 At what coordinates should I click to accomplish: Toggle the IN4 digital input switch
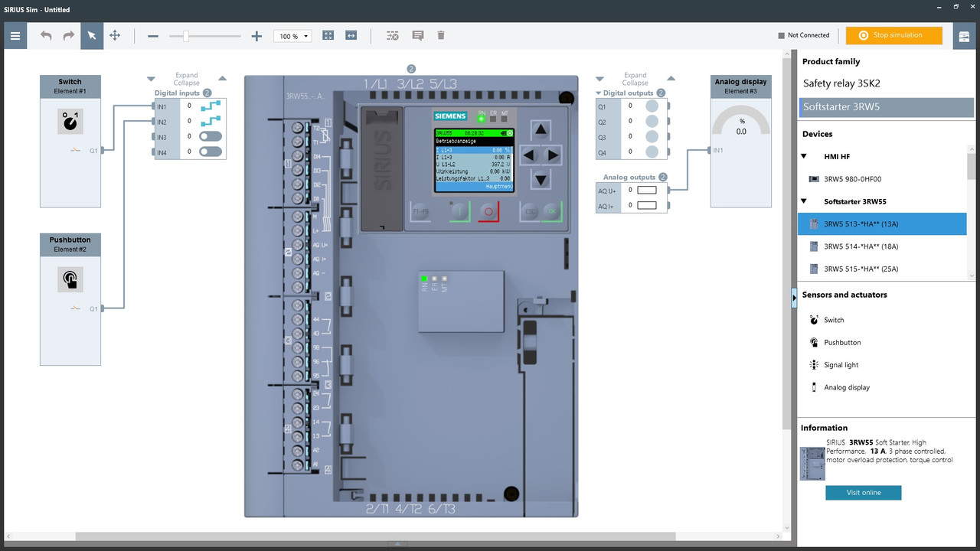point(211,152)
